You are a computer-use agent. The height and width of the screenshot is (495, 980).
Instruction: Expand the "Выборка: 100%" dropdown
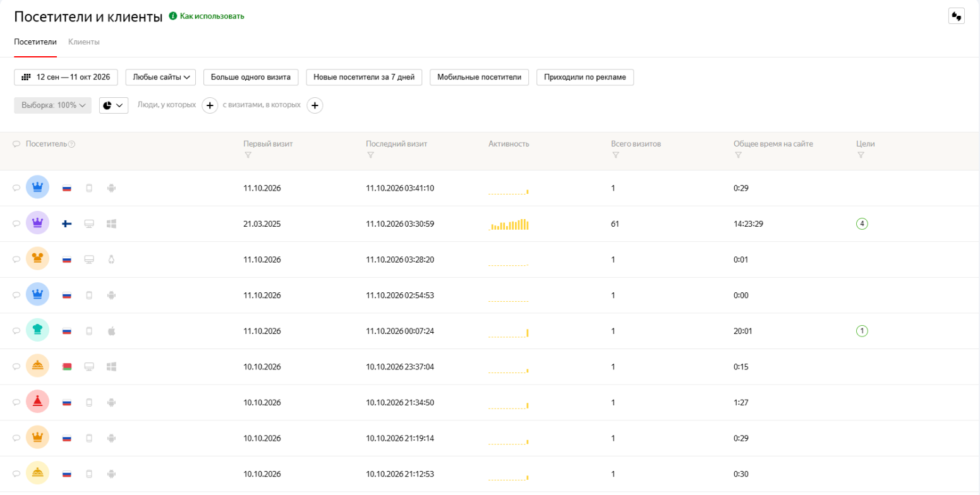click(53, 105)
